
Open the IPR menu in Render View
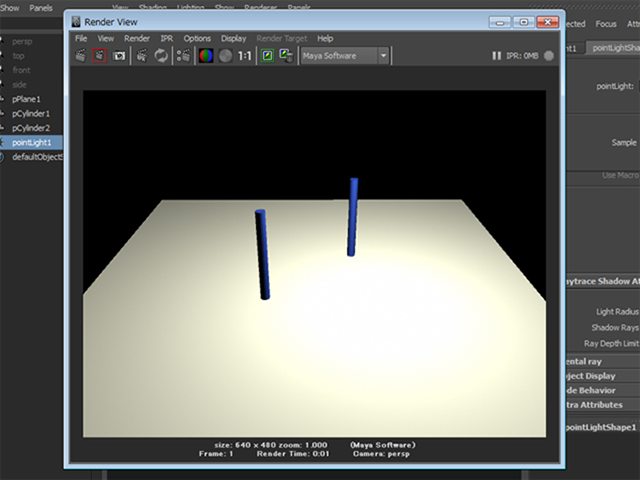(x=167, y=38)
